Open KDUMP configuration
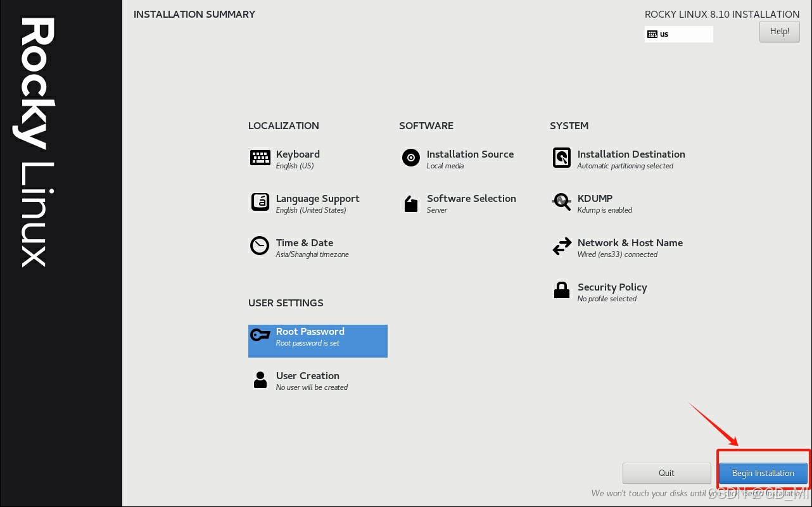Image resolution: width=812 pixels, height=507 pixels. click(x=595, y=199)
